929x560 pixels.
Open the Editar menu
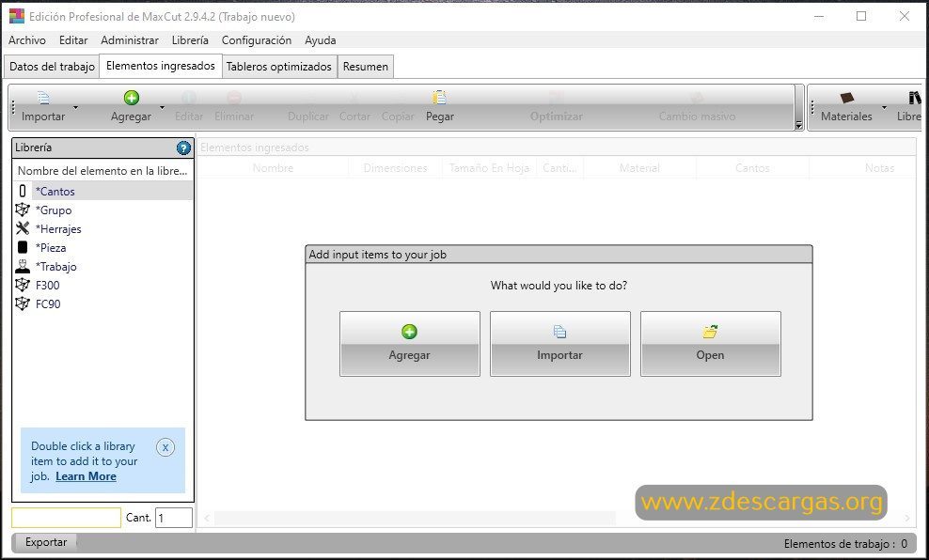click(x=73, y=40)
